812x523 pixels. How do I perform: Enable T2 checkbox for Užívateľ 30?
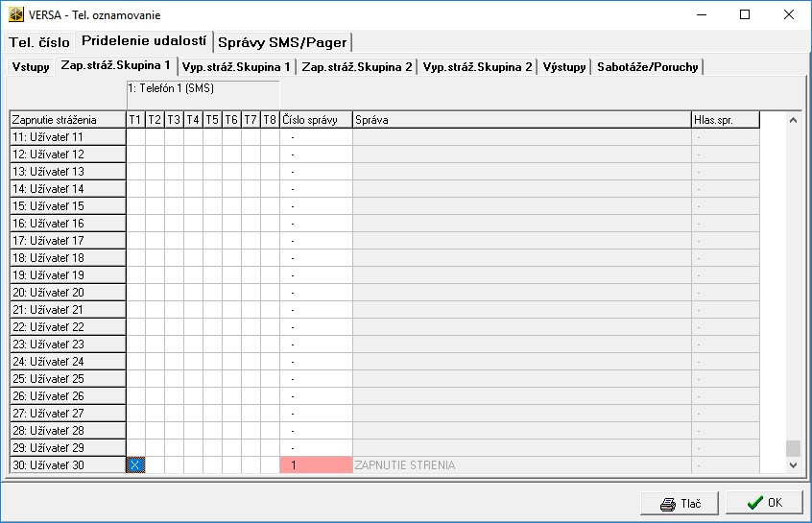point(155,465)
